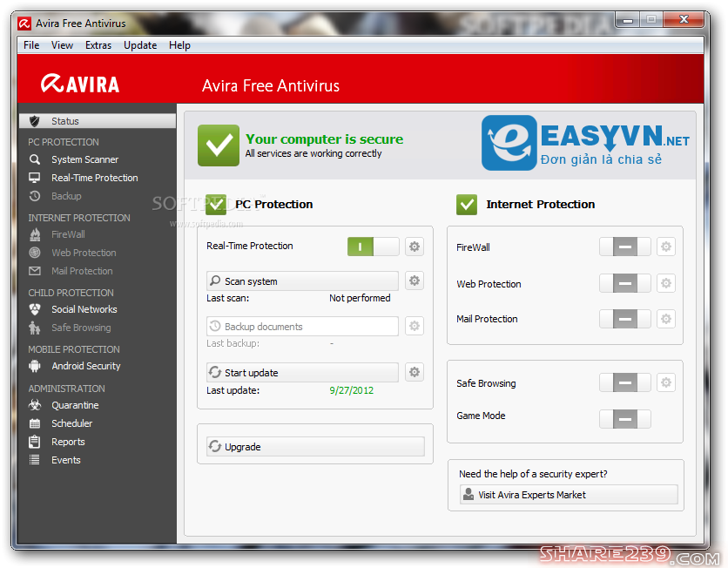Open Safe Browsing settings gear
The image size is (728, 568).
(x=666, y=382)
